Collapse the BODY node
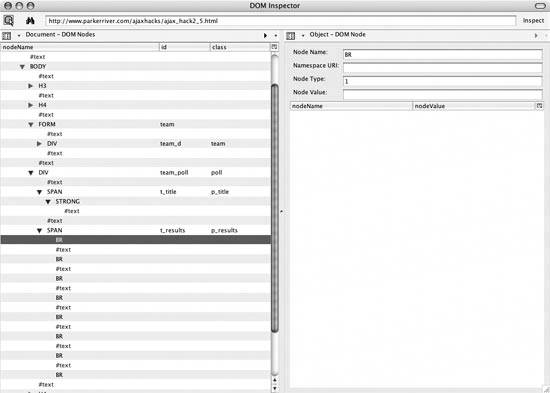Screen dimensions: 550x393 (x=22, y=66)
